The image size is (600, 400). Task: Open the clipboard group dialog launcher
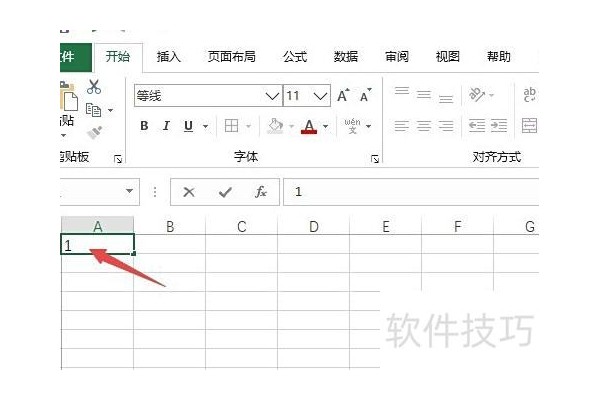[x=118, y=159]
